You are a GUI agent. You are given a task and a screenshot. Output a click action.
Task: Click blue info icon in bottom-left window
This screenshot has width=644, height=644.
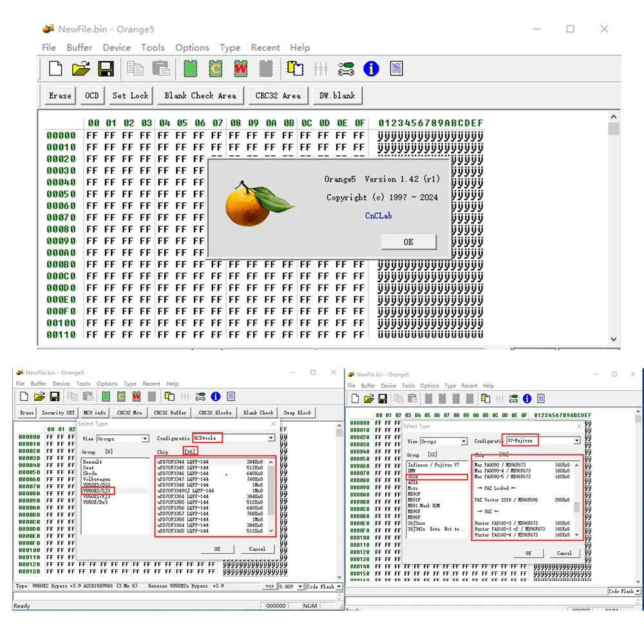216,396
